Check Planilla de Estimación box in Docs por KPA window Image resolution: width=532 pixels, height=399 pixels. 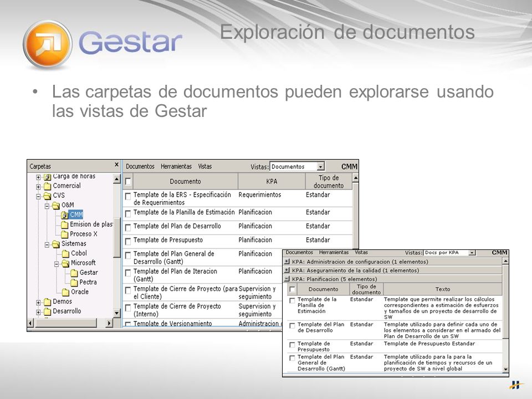292,300
